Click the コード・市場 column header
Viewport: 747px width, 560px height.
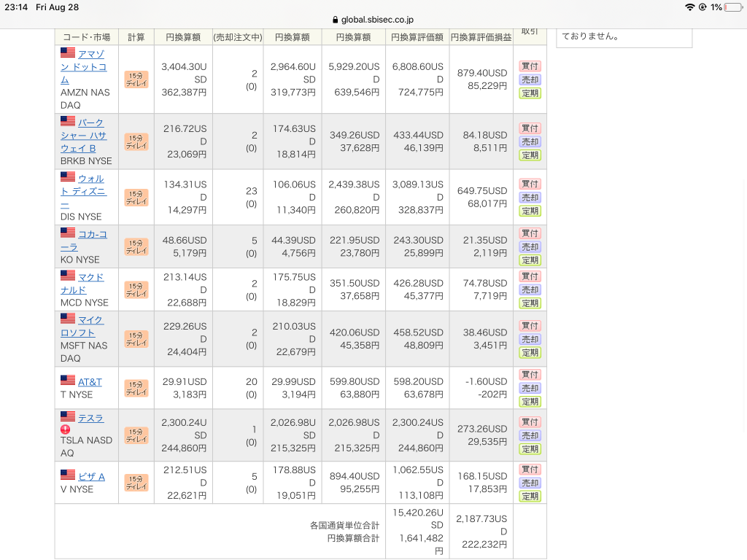[87, 37]
